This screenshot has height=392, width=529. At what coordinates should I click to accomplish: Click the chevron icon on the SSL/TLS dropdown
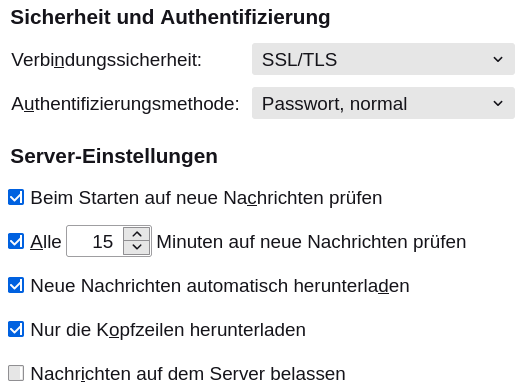[498, 59]
